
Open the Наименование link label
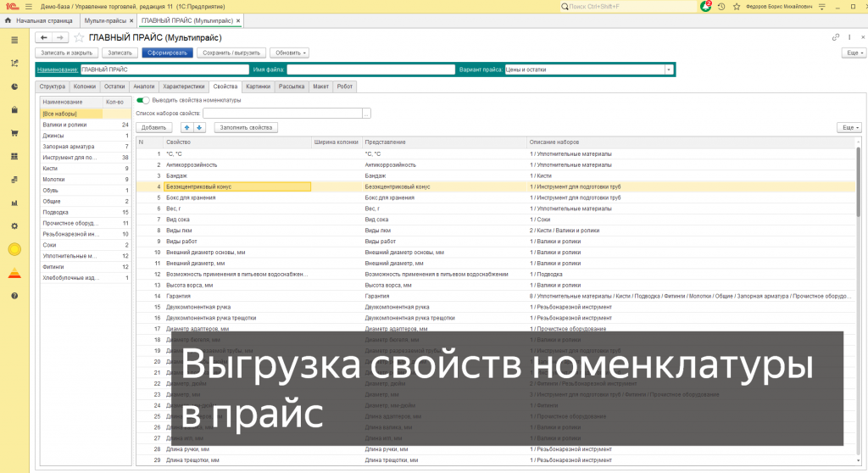tap(58, 70)
